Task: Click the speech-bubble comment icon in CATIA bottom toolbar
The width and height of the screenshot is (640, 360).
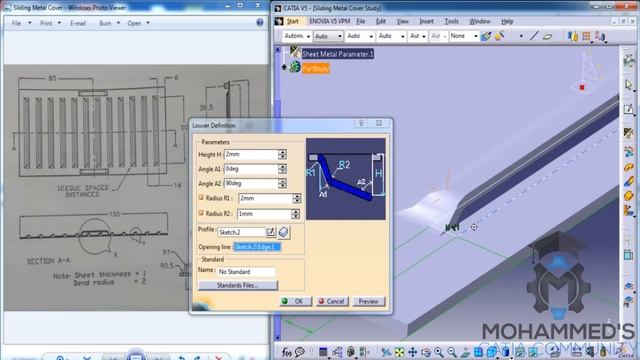Action: [300, 352]
